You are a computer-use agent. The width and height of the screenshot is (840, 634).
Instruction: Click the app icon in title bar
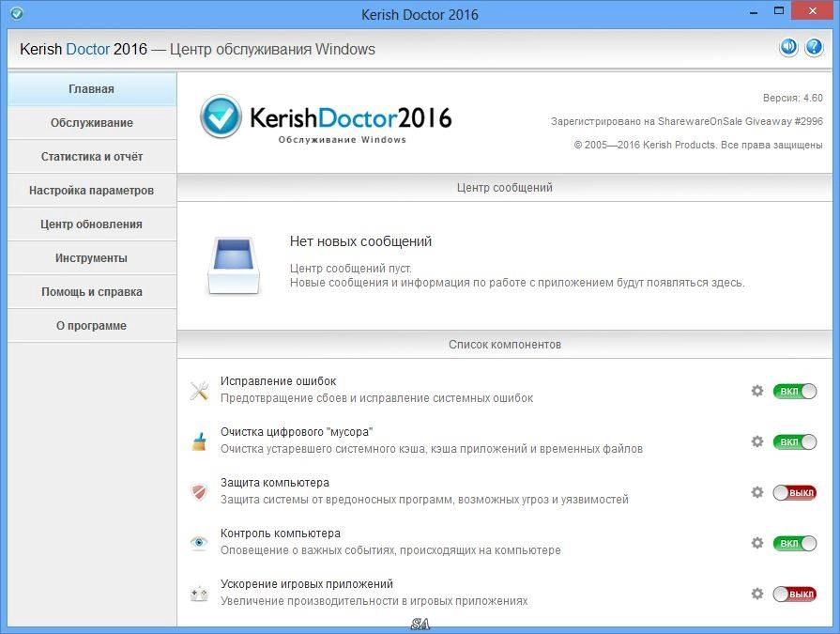[x=17, y=13]
